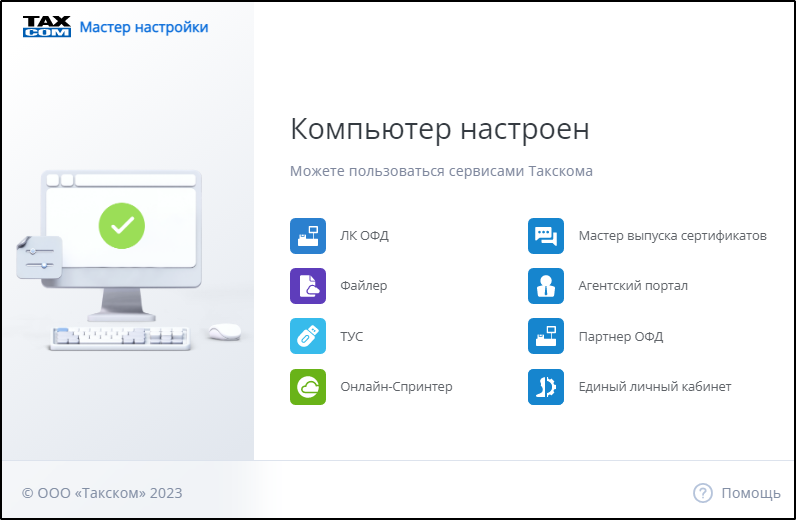Image resolution: width=796 pixels, height=520 pixels.
Task: Select the ТУС service label
Action: (352, 337)
